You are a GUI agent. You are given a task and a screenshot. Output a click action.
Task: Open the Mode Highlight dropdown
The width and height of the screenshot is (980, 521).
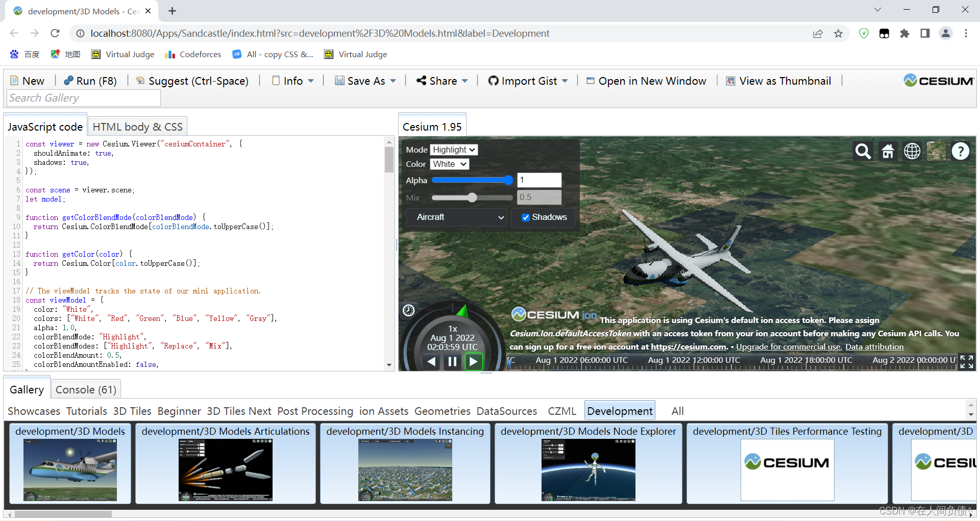tap(454, 150)
